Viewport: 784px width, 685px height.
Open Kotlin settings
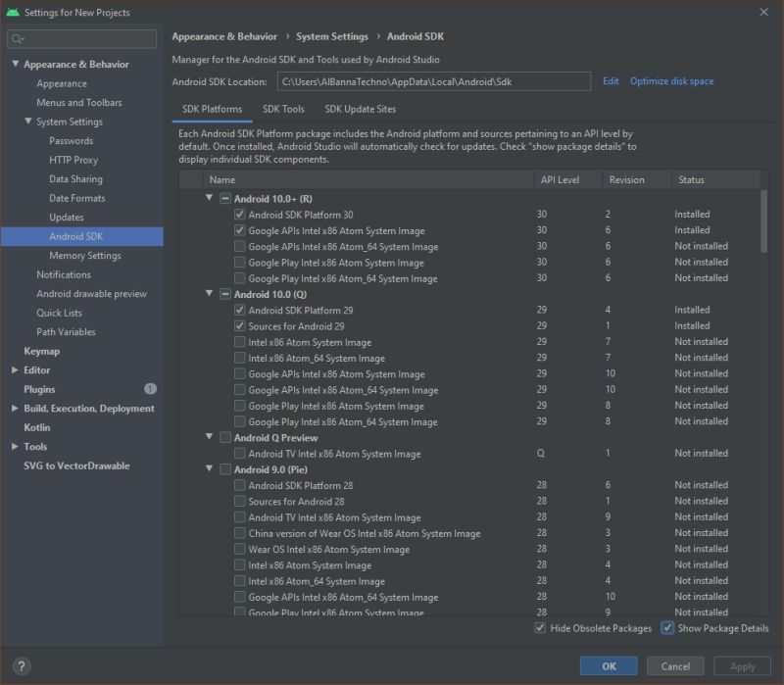click(x=37, y=427)
